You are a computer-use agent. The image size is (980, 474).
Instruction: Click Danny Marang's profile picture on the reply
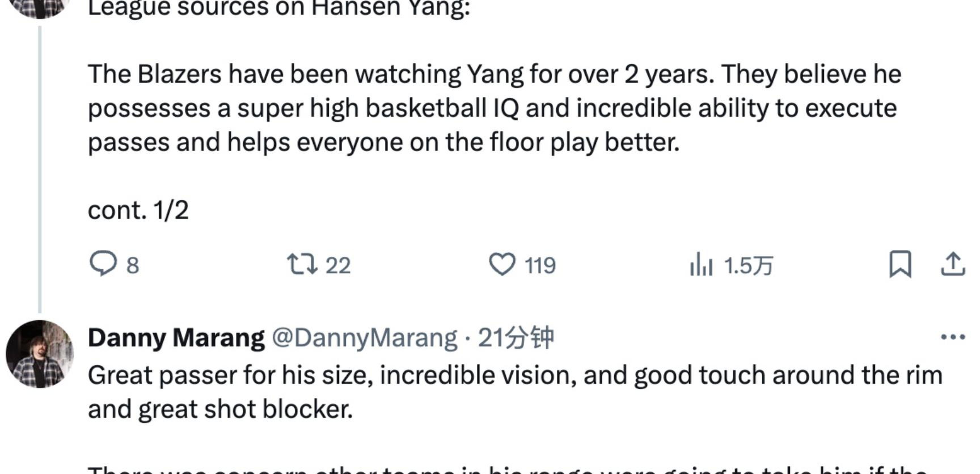40,354
